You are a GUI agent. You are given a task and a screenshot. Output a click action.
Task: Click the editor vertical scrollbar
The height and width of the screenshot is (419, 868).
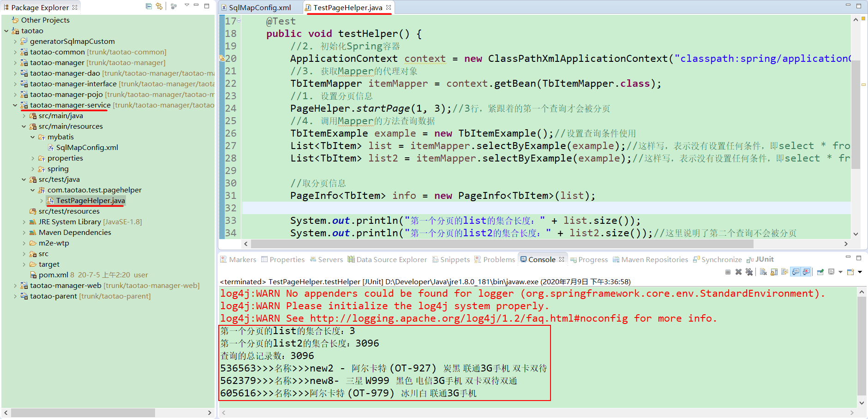(x=856, y=114)
